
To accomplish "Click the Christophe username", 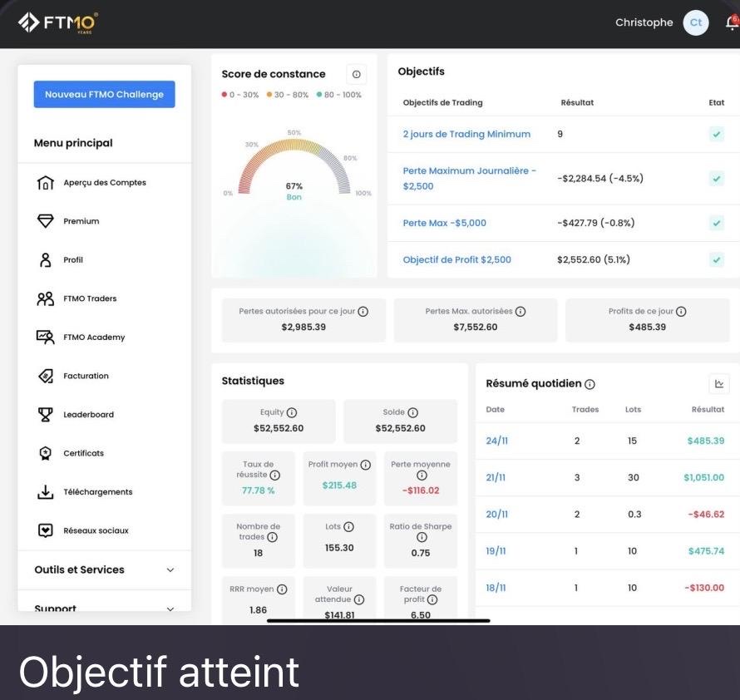I will pos(644,22).
